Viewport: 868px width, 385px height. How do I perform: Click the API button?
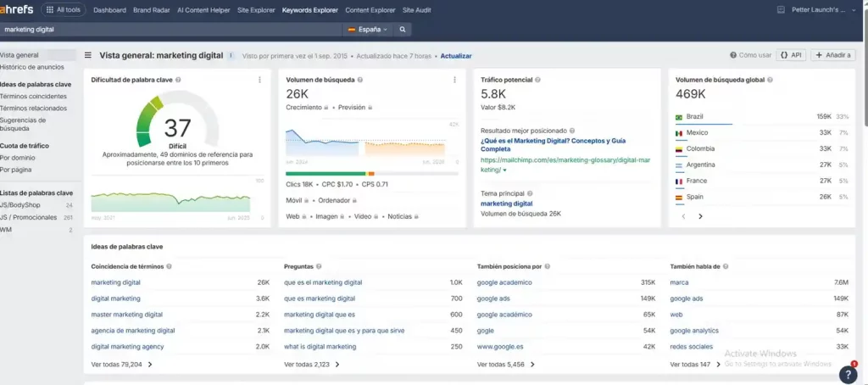(791, 55)
